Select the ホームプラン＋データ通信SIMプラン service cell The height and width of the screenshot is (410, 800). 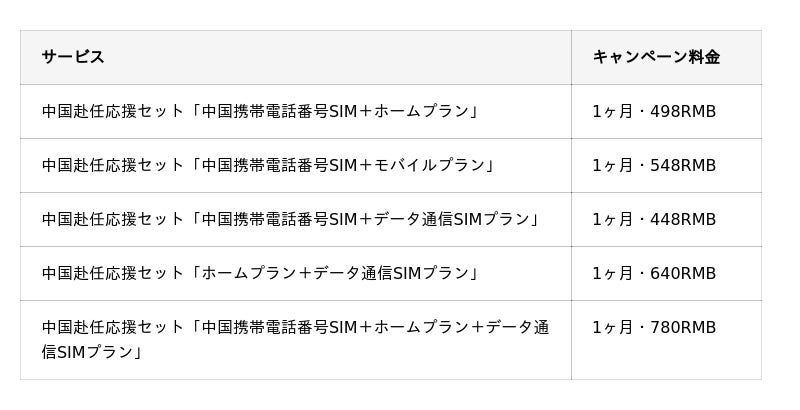[260, 273]
